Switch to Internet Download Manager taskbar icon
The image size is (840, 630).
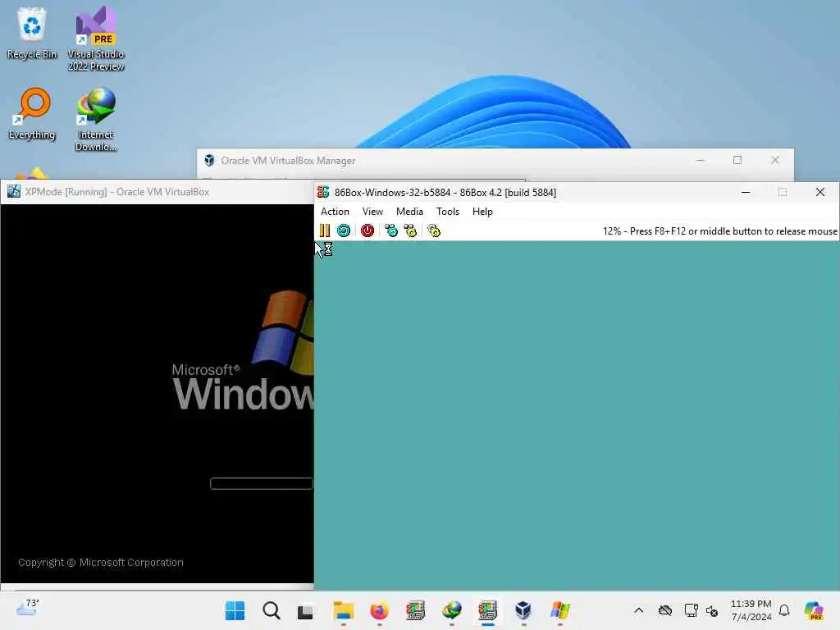(x=452, y=610)
